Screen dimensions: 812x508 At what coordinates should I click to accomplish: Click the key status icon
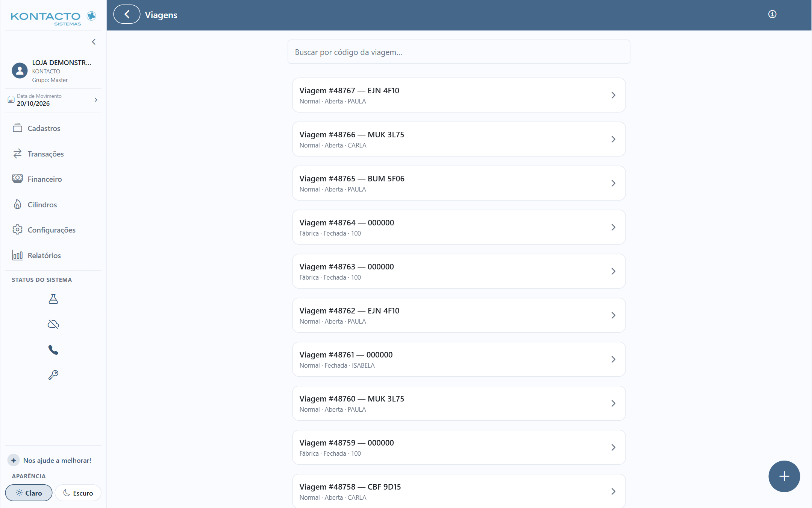pos(53,375)
